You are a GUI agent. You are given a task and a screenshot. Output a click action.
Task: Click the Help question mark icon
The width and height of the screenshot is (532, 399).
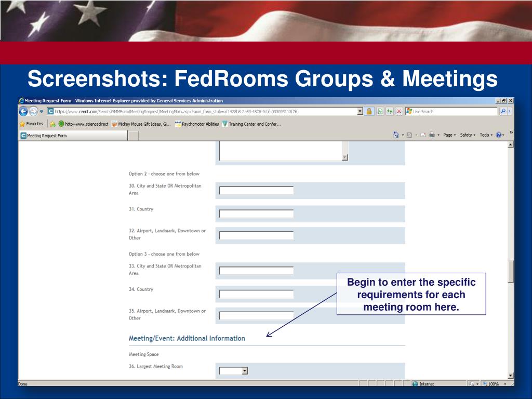click(x=499, y=135)
